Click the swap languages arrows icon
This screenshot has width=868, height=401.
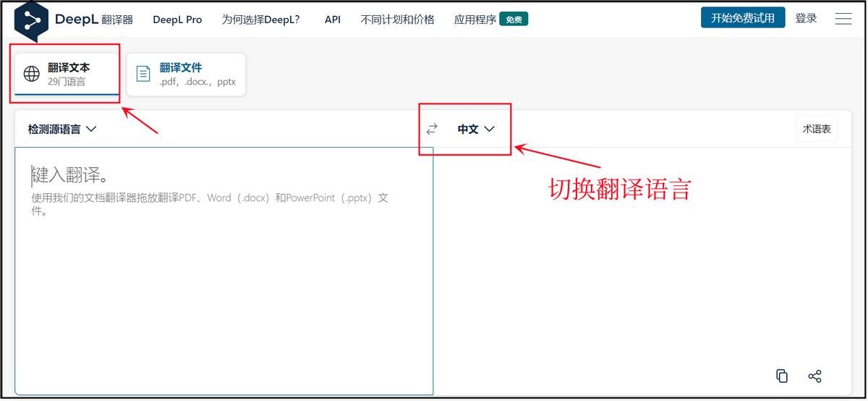(x=432, y=129)
